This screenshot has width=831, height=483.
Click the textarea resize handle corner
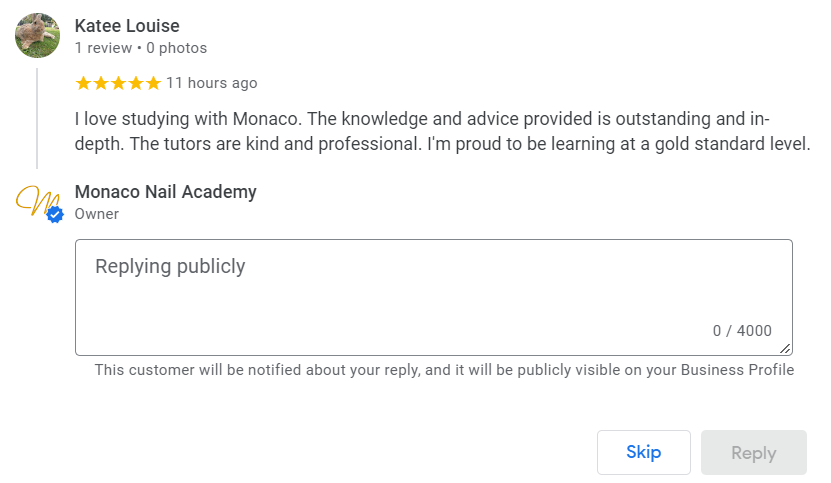point(786,348)
